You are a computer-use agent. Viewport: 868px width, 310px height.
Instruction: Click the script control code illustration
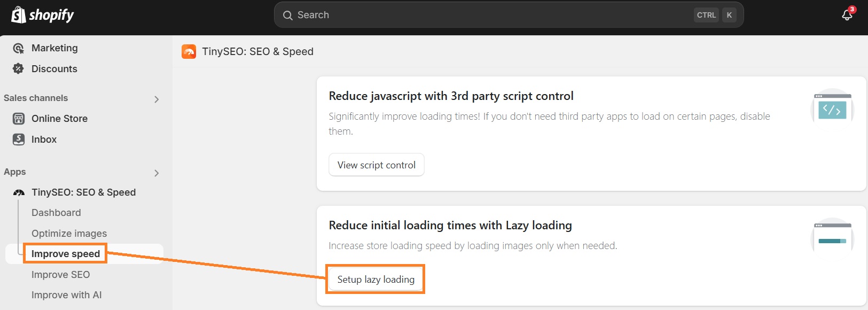(x=832, y=108)
